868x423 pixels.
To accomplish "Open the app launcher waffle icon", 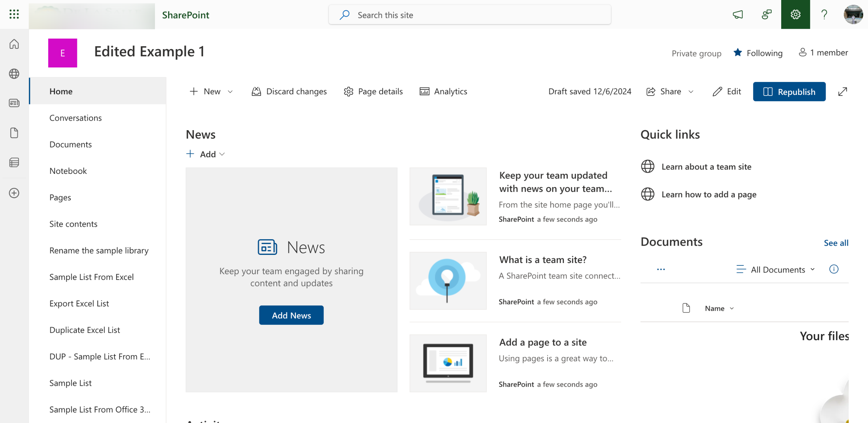I will (x=14, y=14).
